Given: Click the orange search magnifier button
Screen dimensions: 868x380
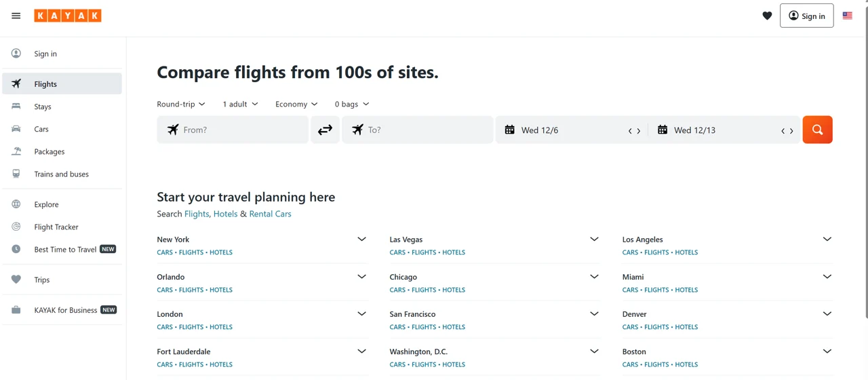Looking at the screenshot, I should pyautogui.click(x=817, y=130).
